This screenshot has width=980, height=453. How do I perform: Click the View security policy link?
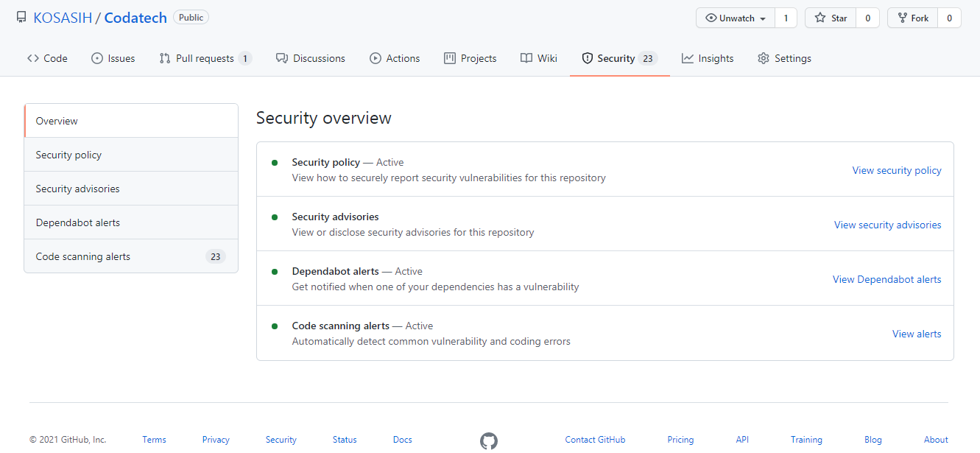(x=897, y=170)
